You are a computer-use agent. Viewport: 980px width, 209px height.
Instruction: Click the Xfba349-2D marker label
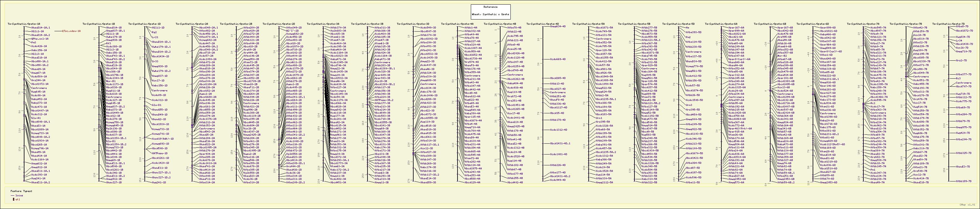point(294,28)
